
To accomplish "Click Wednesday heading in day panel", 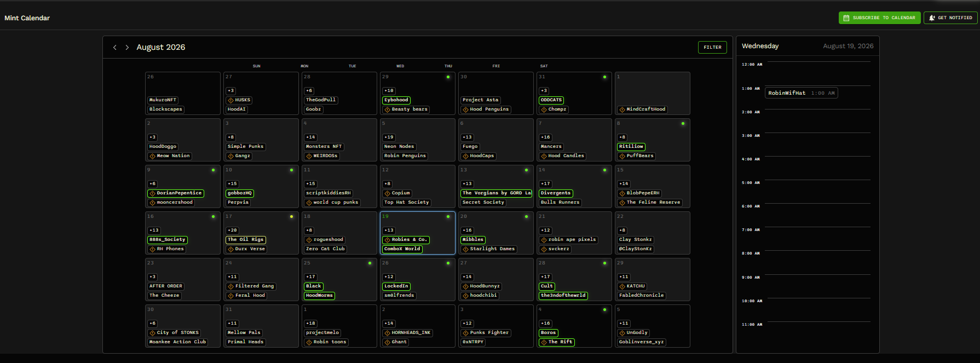I will [760, 46].
